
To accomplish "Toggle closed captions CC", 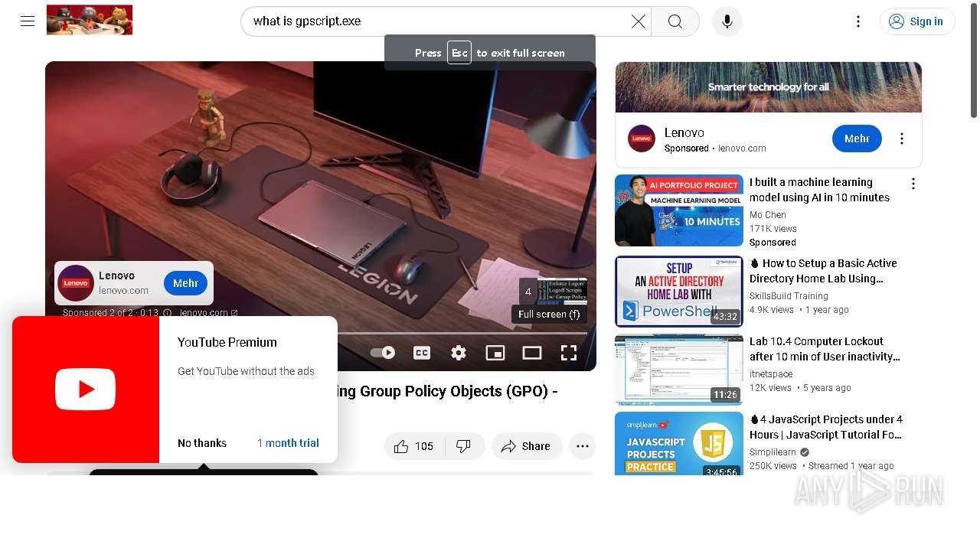I will tap(422, 353).
